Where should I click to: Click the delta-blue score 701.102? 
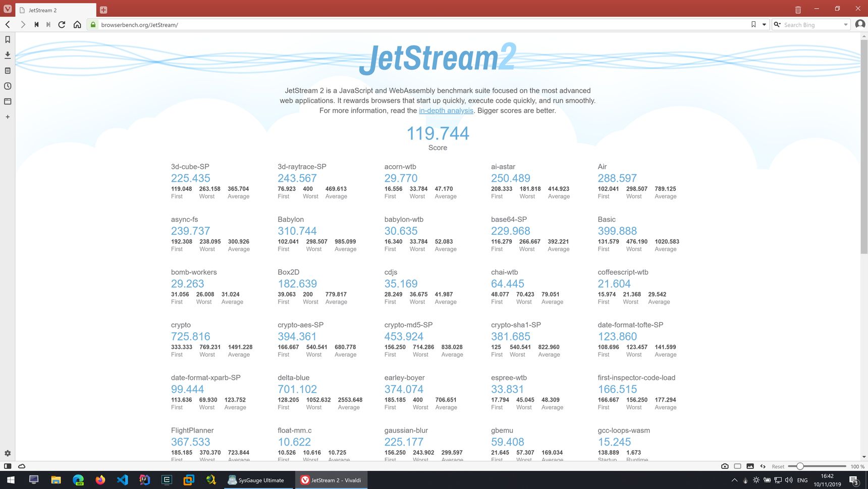pos(297,389)
